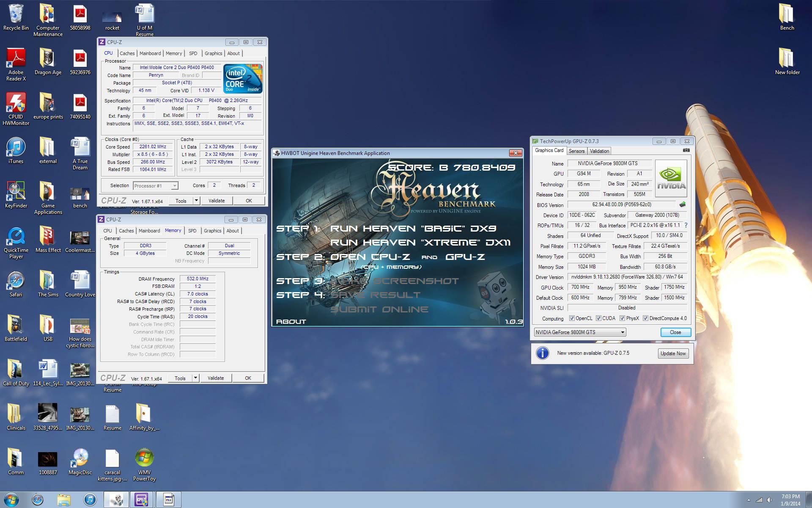
Task: Click SUBMIT ONLINE in Heaven window
Action: 379,309
